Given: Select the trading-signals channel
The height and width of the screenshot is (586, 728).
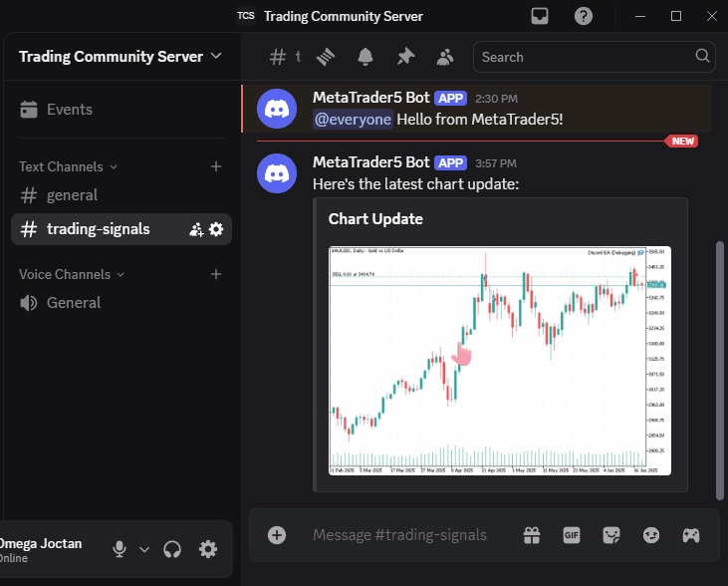Looking at the screenshot, I should (121, 229).
